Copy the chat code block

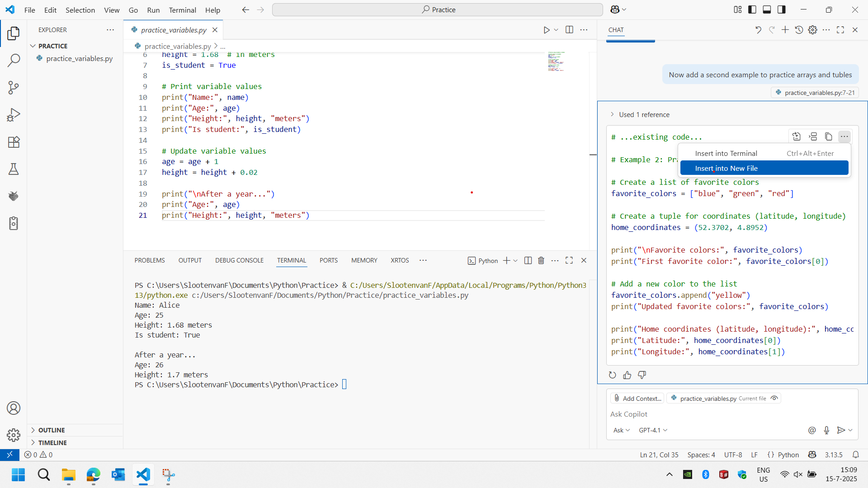828,136
